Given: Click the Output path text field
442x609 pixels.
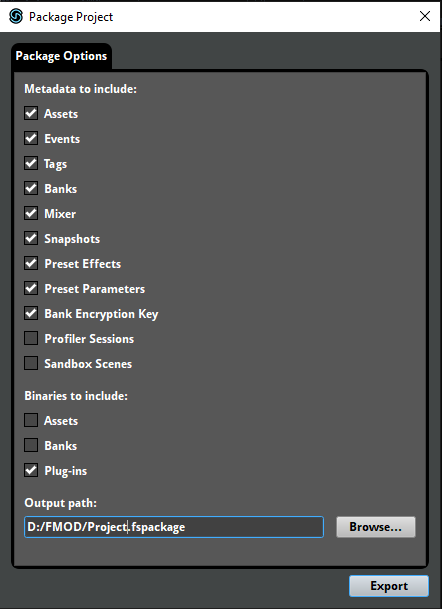Looking at the screenshot, I should [174, 527].
